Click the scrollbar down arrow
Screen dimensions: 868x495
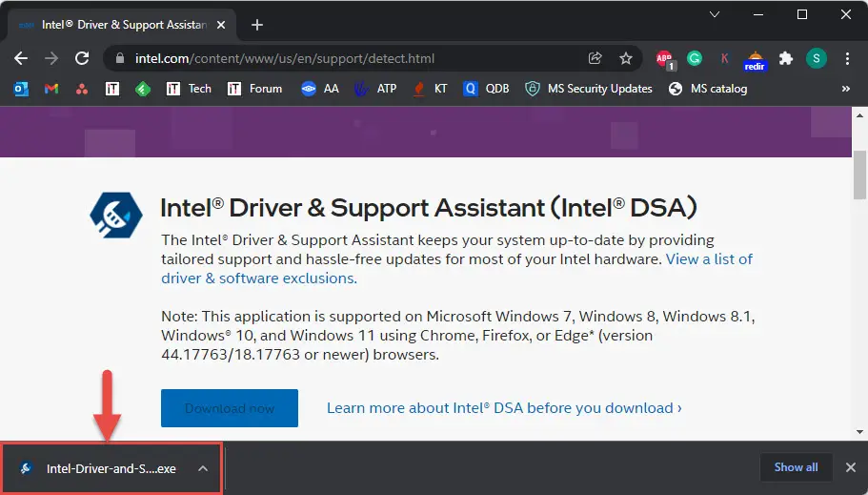(859, 432)
